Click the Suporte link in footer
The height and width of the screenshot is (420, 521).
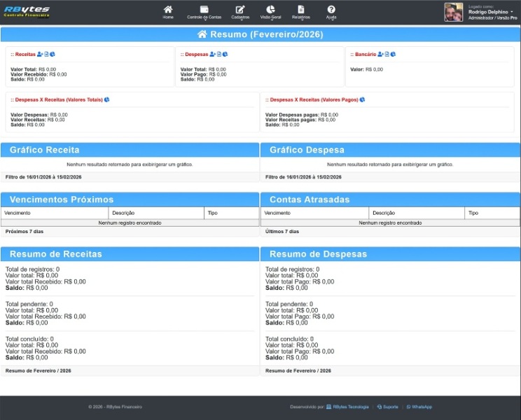(390, 407)
